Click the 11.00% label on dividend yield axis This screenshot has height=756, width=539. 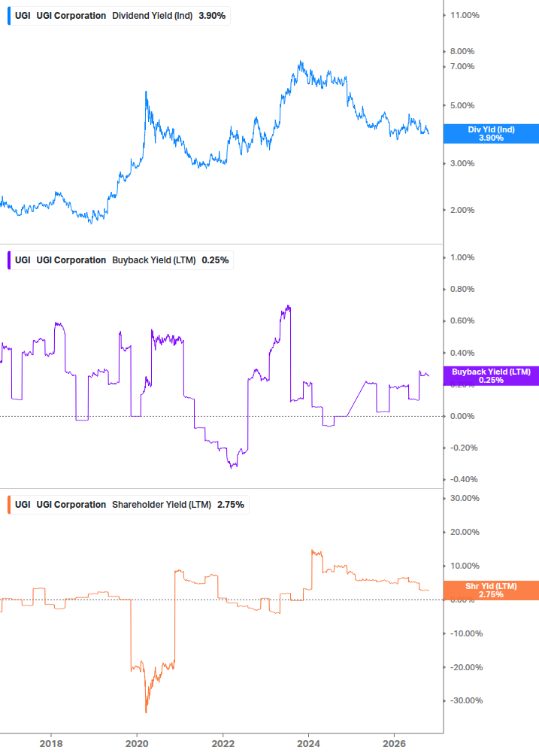pyautogui.click(x=465, y=16)
